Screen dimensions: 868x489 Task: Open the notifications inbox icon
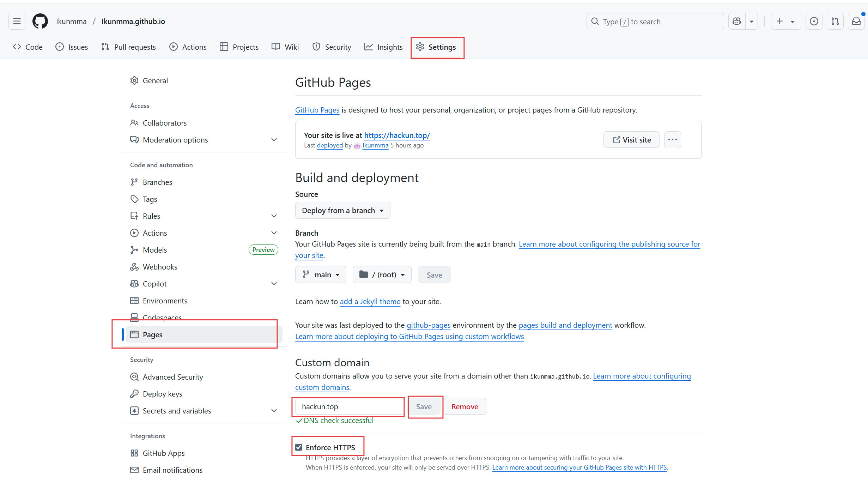(856, 22)
